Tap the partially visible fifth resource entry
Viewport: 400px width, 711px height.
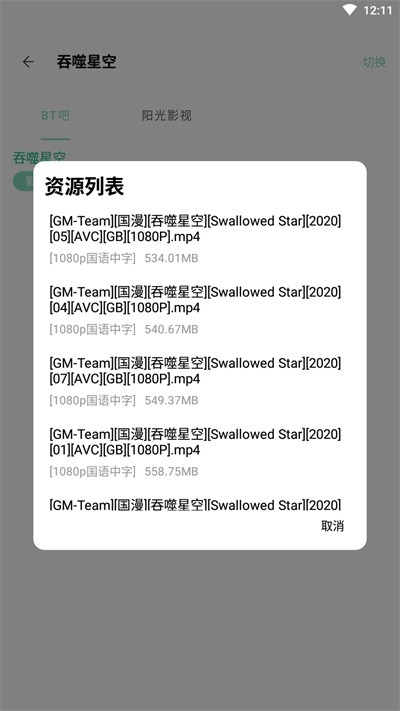pyautogui.click(x=195, y=504)
